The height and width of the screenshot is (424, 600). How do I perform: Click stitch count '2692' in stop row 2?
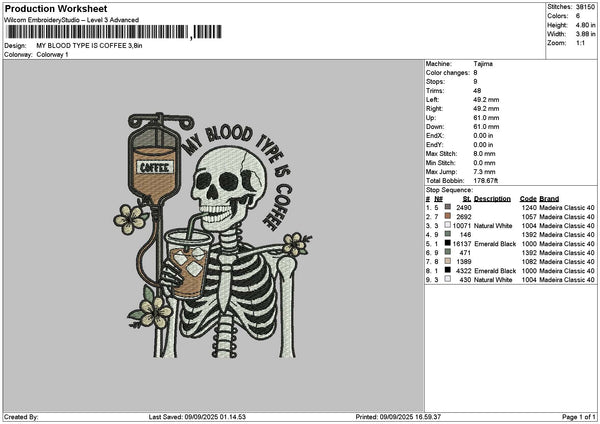(x=464, y=217)
